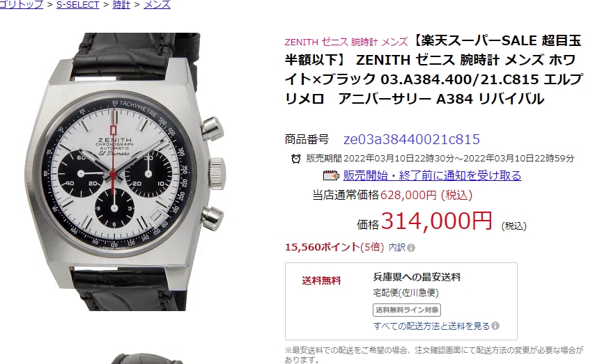Click the 送料無料ライン対象 badge
Image resolution: width=595 pixels, height=364 pixels.
coord(407,310)
